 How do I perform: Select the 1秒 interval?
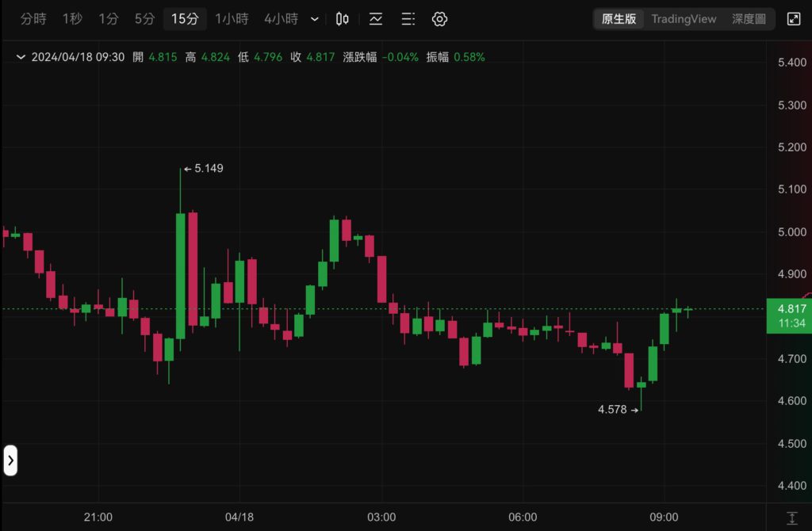72,19
